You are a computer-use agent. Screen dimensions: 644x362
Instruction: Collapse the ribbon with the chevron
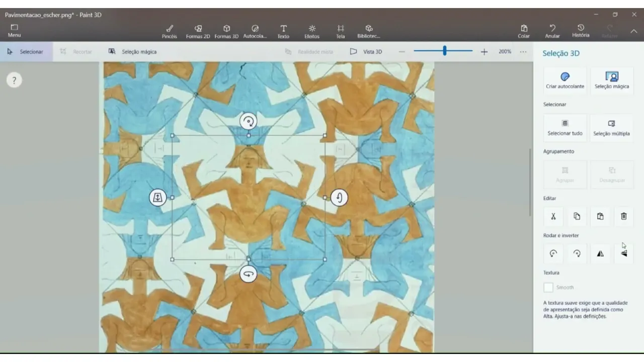(x=634, y=31)
